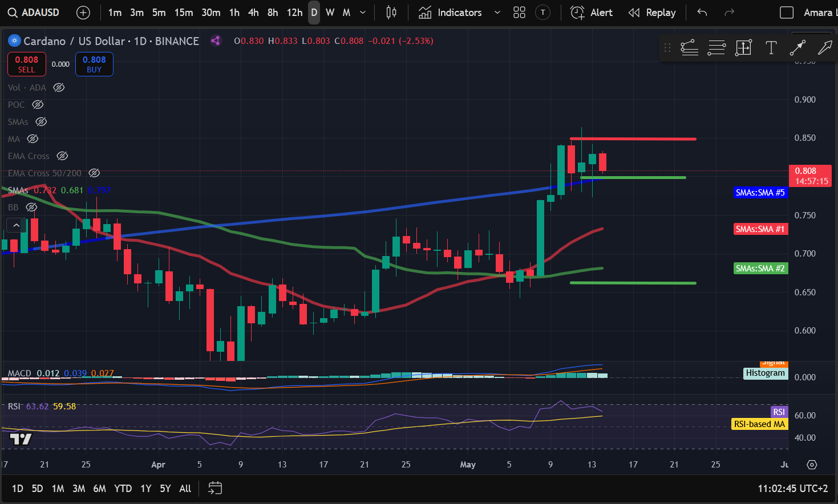
Task: Choose the 4h timeframe
Action: (253, 13)
